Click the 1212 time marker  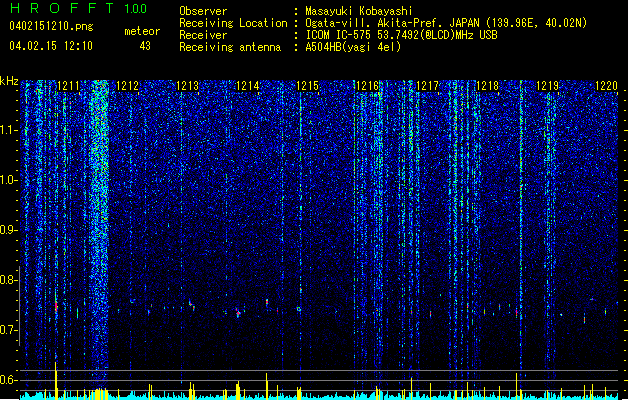coord(128,86)
